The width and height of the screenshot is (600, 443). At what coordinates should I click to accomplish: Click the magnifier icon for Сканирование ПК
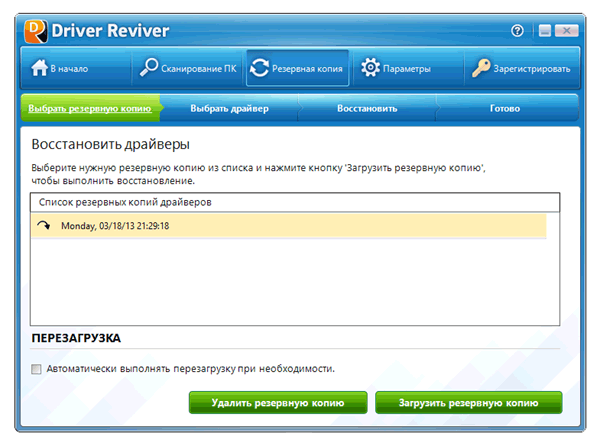coord(148,67)
